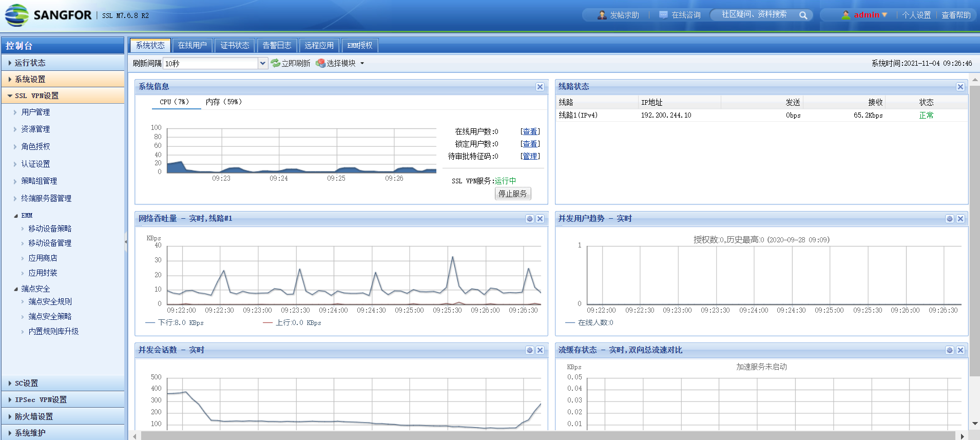Open 认证设置 in the sidebar

(x=35, y=164)
